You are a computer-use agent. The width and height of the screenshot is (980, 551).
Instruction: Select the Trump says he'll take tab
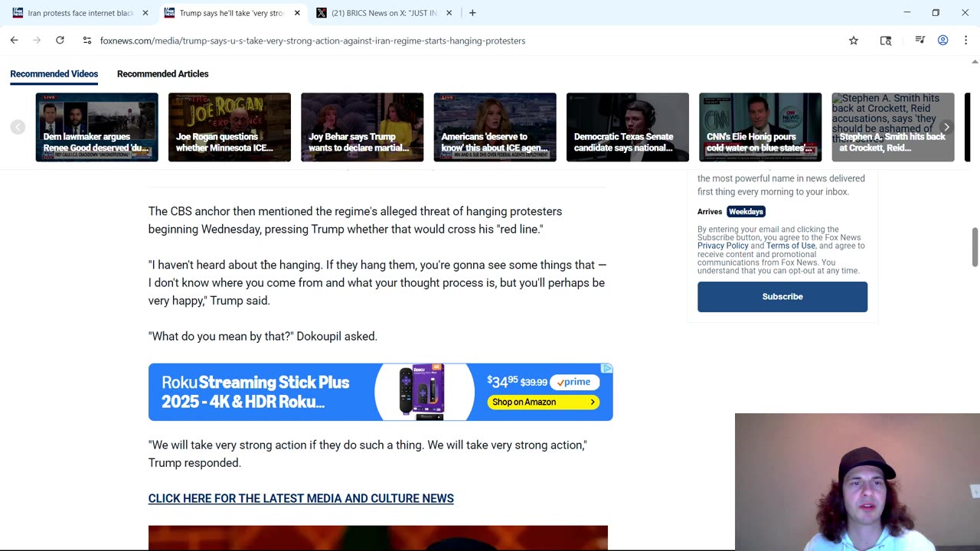click(x=232, y=13)
